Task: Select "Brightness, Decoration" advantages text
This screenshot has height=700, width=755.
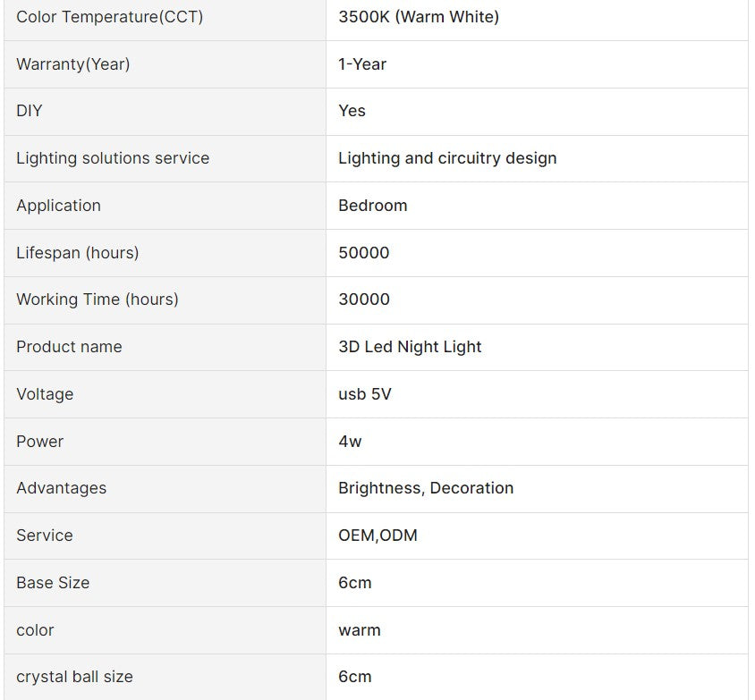Action: 426,488
